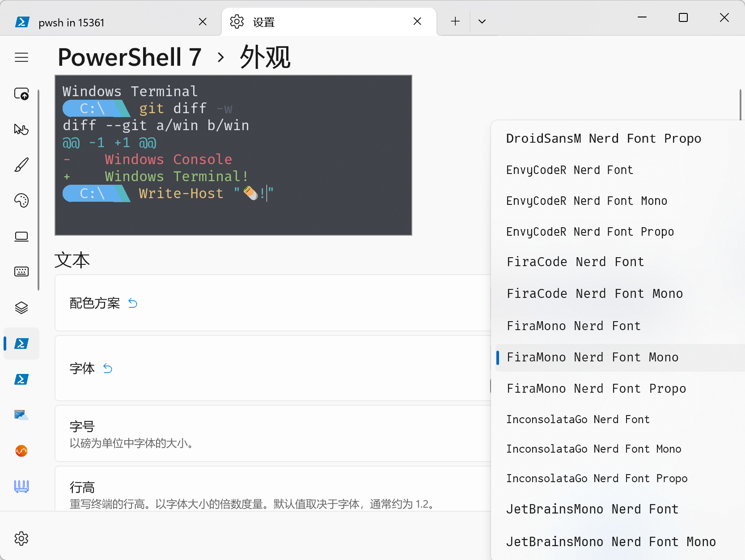This screenshot has width=745, height=560.
Task: Select the Ubuntu profile icon
Action: click(21, 451)
